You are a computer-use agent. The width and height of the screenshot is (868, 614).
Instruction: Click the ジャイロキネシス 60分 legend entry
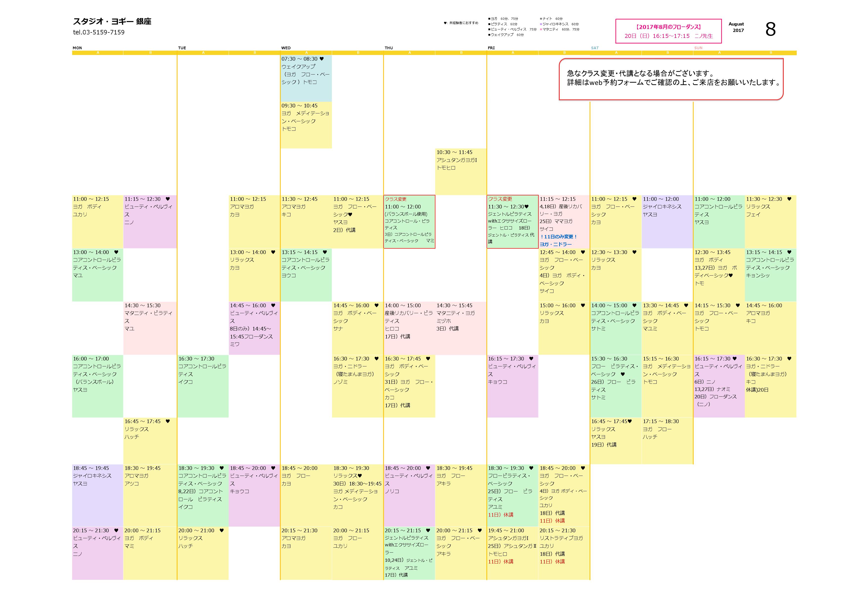point(559,24)
